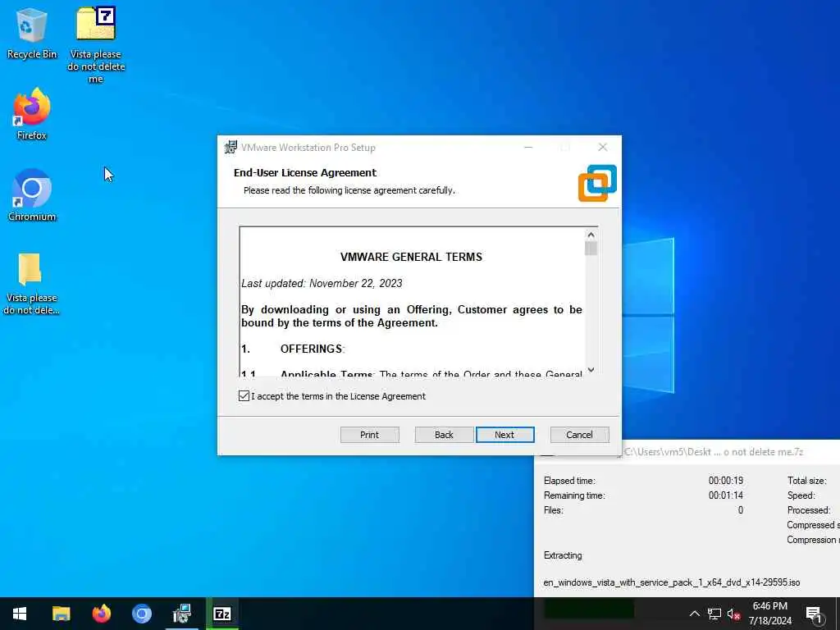The height and width of the screenshot is (630, 840).
Task: Click the 7-Zip extraction progress bar
Action: click(589, 609)
